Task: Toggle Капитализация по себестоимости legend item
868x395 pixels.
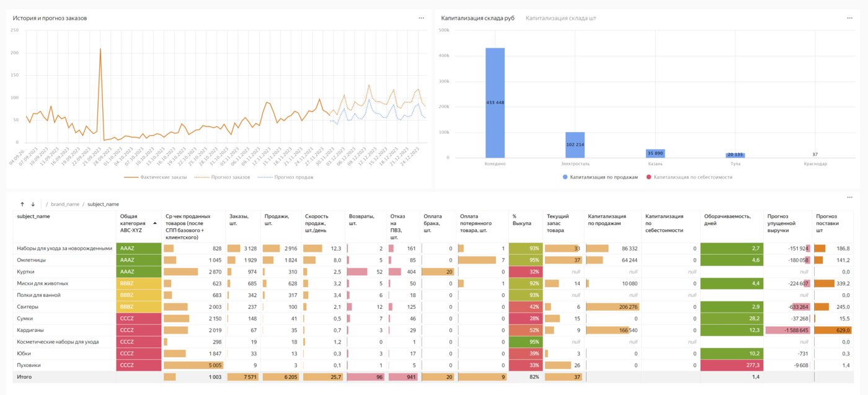Action: tap(689, 177)
